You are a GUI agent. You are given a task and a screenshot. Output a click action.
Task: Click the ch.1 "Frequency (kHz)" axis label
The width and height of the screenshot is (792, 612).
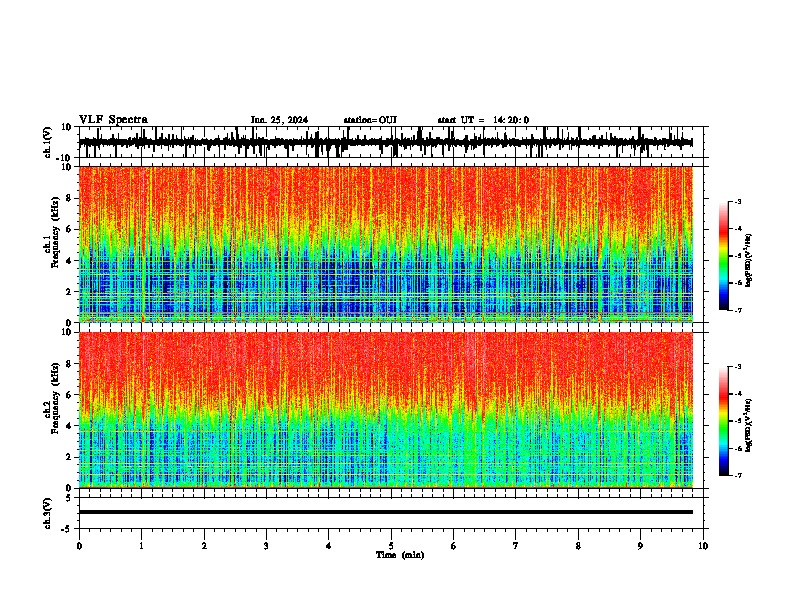[x=55, y=233]
